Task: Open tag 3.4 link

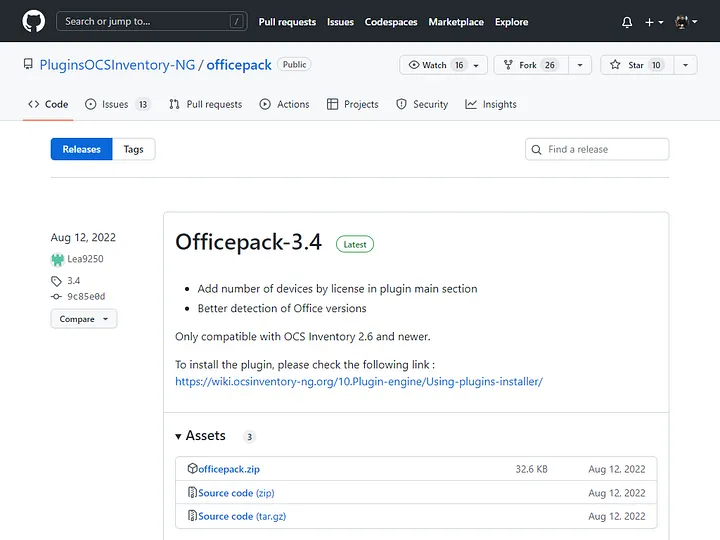Action: point(74,281)
